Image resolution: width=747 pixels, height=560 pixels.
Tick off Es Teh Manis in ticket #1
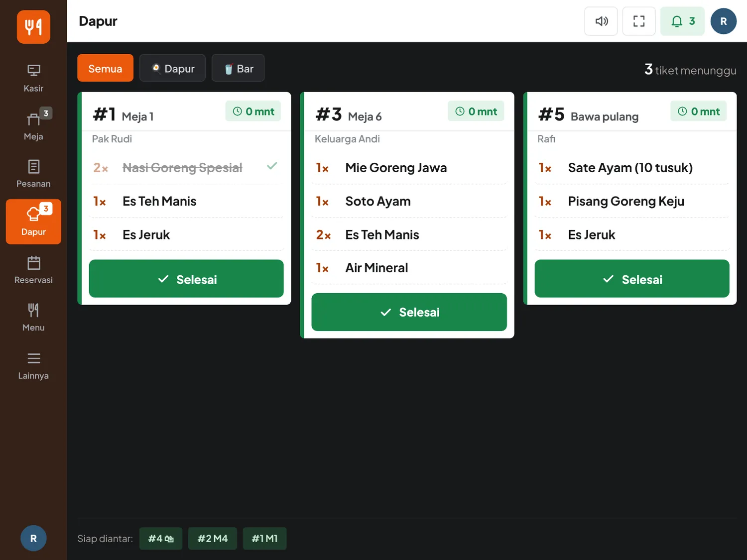coord(186,201)
